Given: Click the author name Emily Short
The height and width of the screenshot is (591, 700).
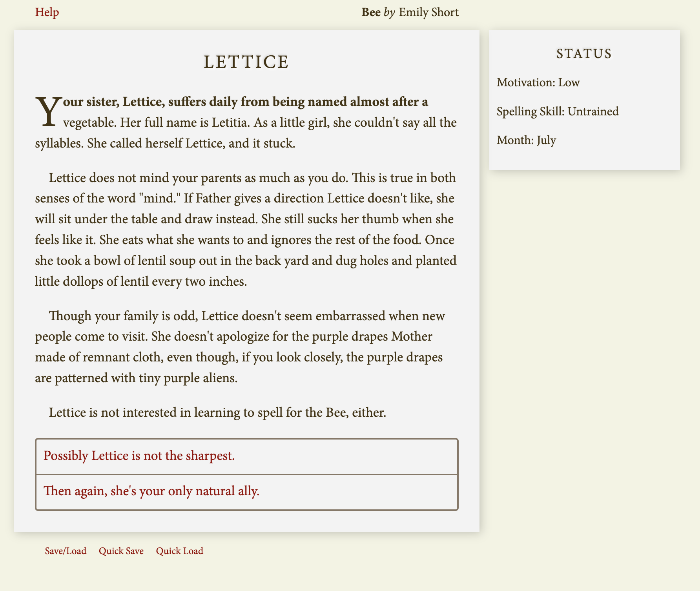Looking at the screenshot, I should (428, 13).
